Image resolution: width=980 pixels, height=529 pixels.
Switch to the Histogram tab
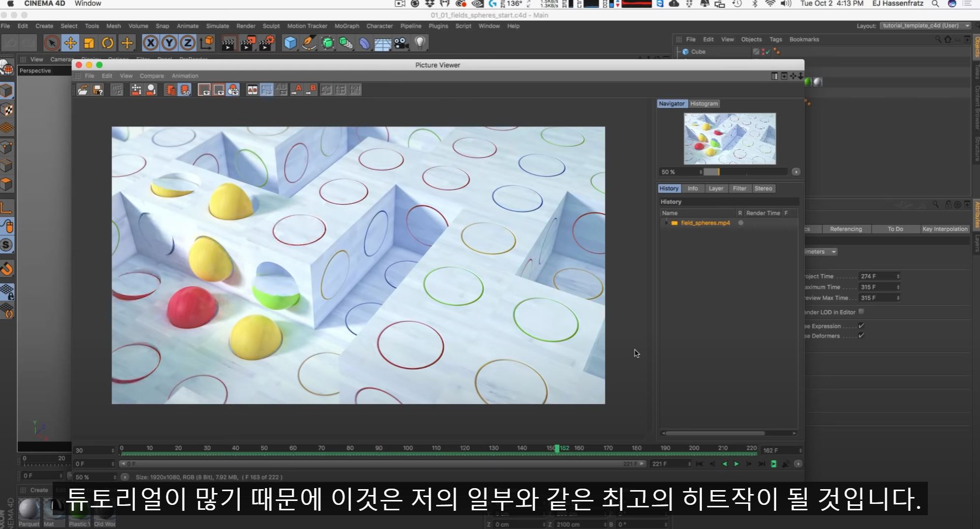click(x=704, y=104)
